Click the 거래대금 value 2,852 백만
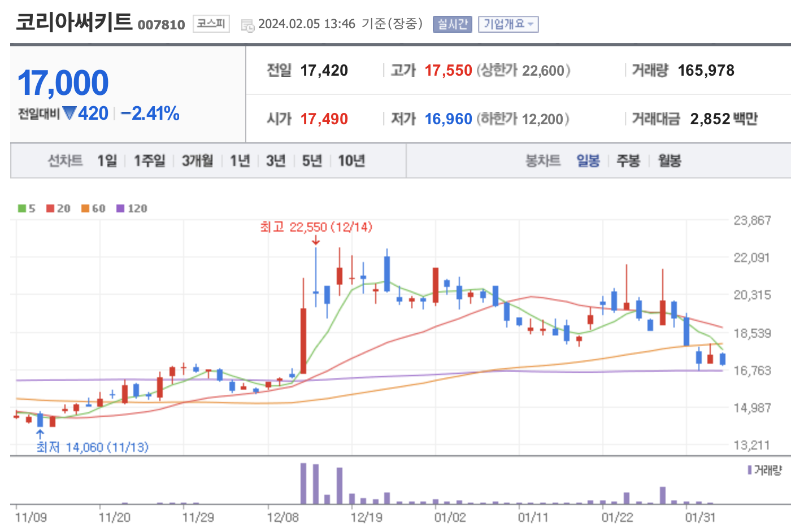Screen dimensions: 791x532 coord(724,119)
